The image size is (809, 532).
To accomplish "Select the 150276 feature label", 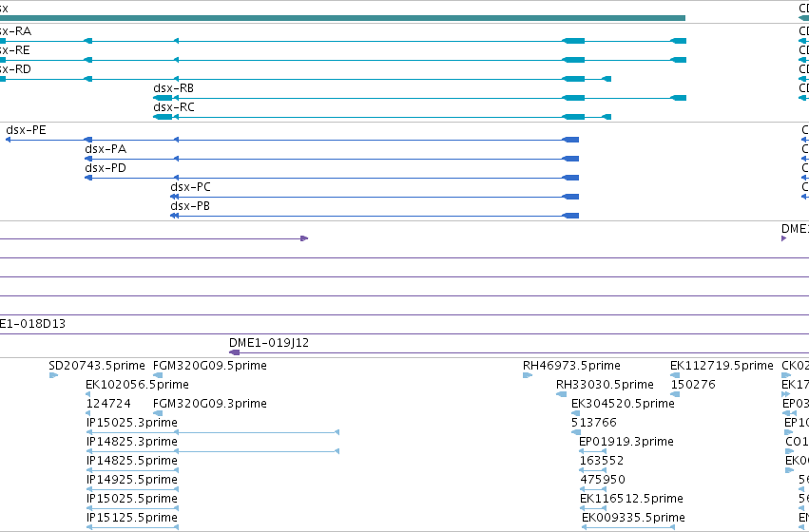I will [x=693, y=385].
